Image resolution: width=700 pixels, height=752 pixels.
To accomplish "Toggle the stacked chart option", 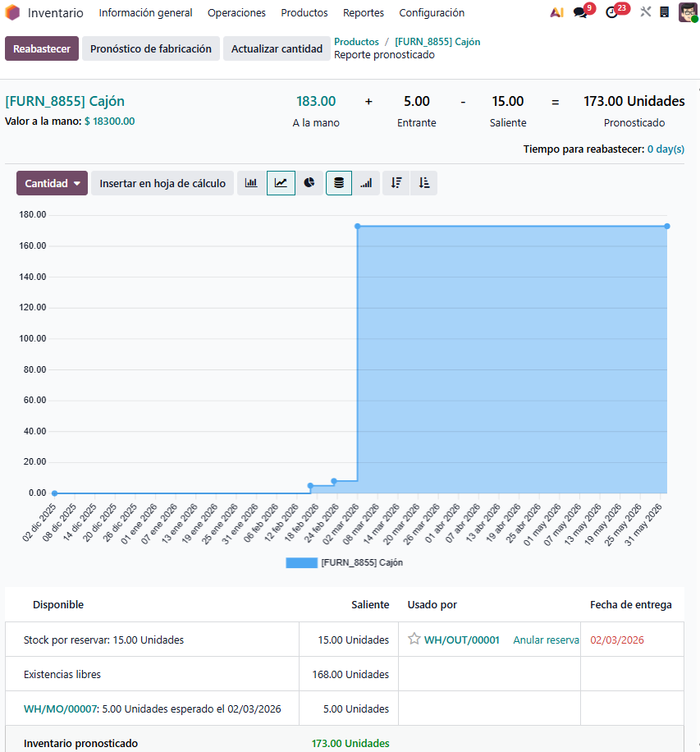I will pyautogui.click(x=339, y=183).
